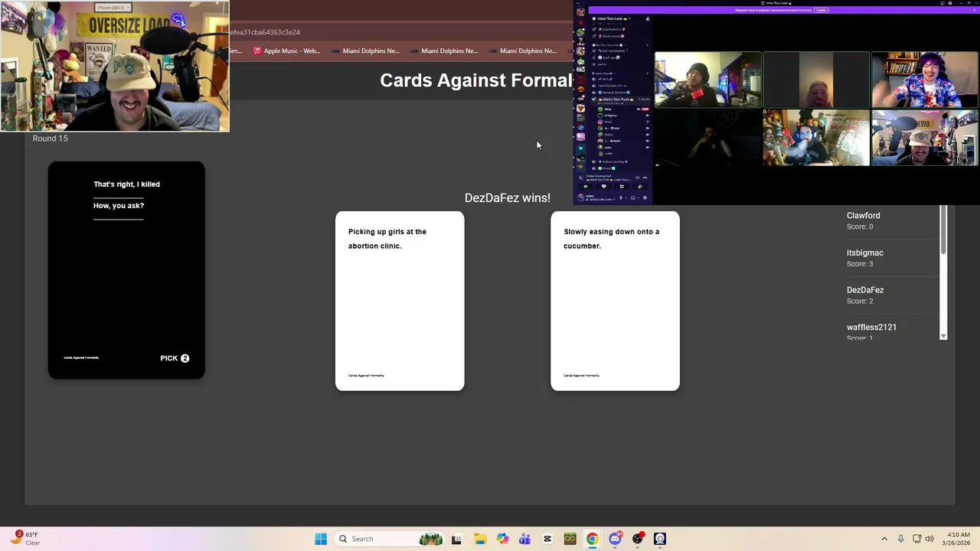This screenshot has height=551, width=980.
Task: Launch Copilot from the taskbar
Action: pyautogui.click(x=502, y=539)
